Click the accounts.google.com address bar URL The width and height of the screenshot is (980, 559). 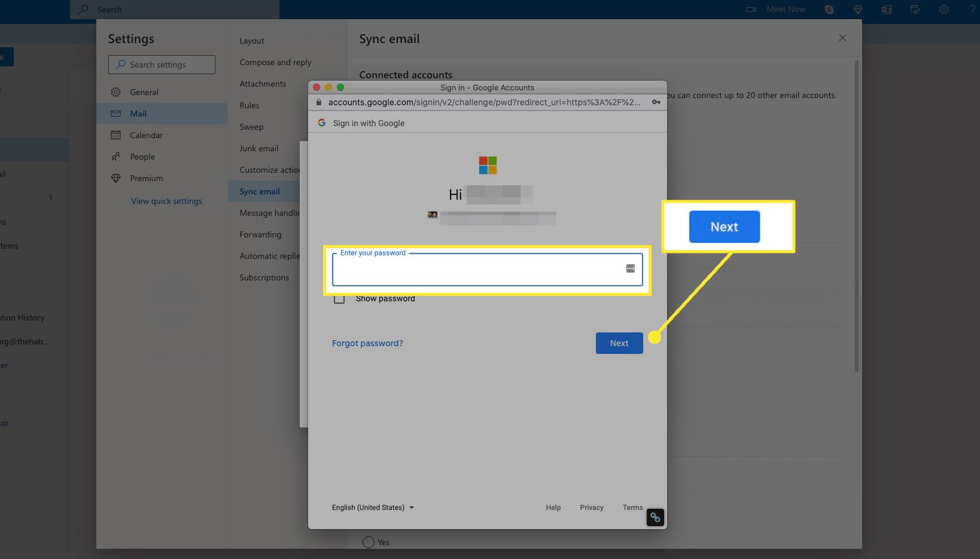(x=484, y=102)
